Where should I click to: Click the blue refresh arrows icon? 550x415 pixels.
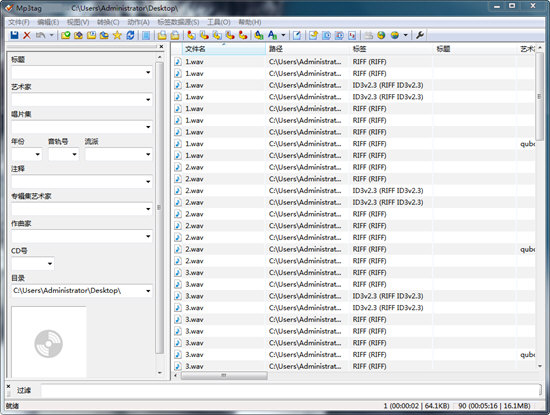pyautogui.click(x=130, y=35)
